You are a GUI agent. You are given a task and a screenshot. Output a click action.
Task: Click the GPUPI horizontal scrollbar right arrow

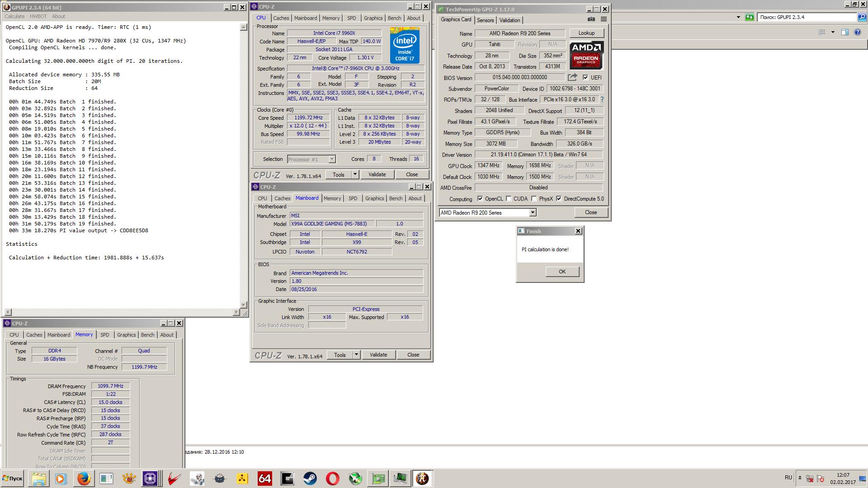(236, 312)
